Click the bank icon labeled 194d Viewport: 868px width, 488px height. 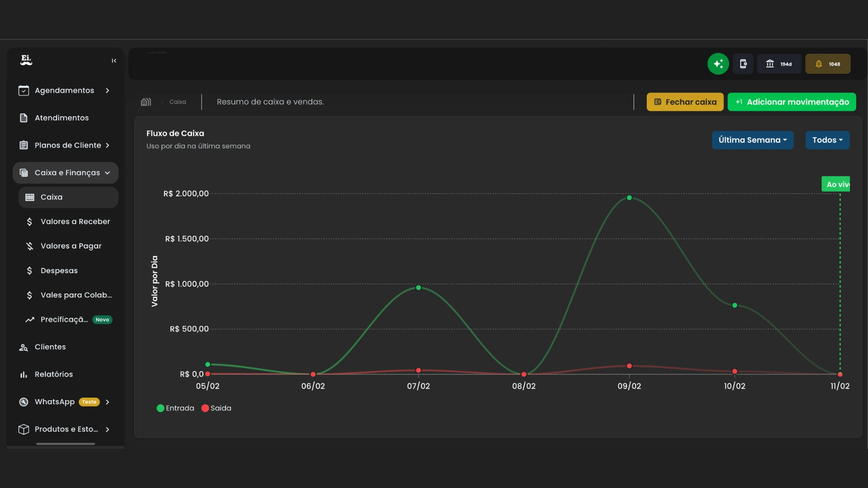tap(778, 64)
